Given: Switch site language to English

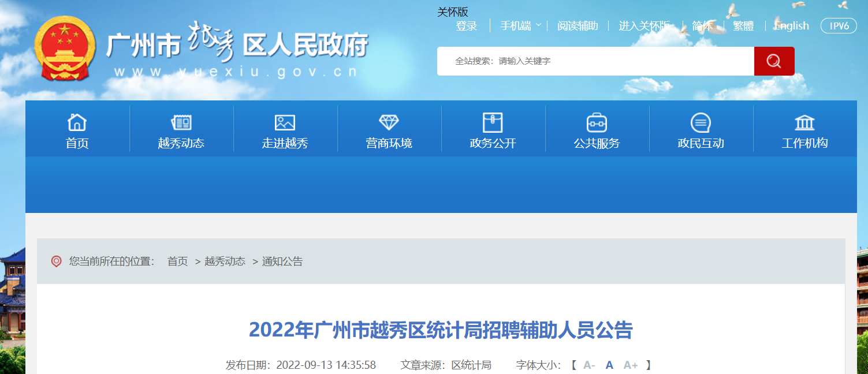Looking at the screenshot, I should coord(791,26).
